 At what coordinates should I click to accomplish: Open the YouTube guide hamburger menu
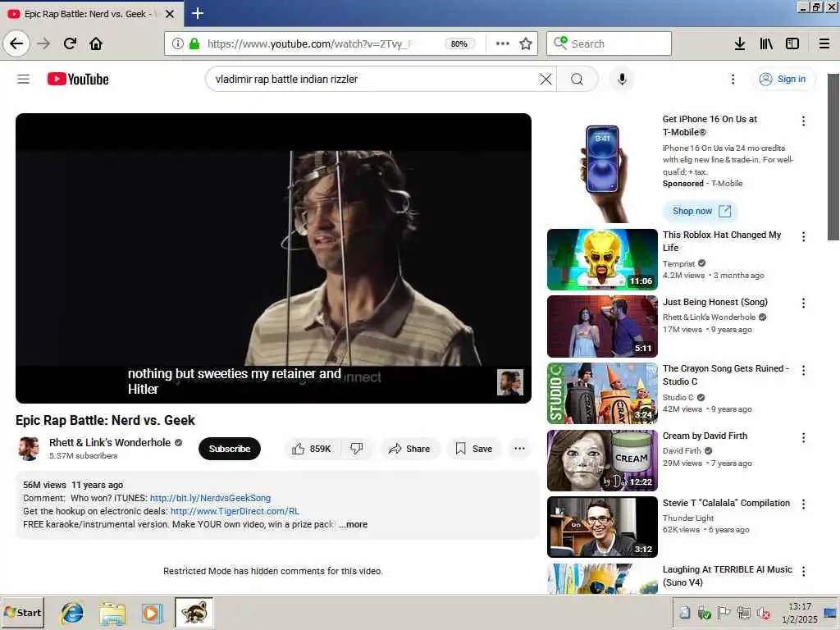click(x=24, y=80)
